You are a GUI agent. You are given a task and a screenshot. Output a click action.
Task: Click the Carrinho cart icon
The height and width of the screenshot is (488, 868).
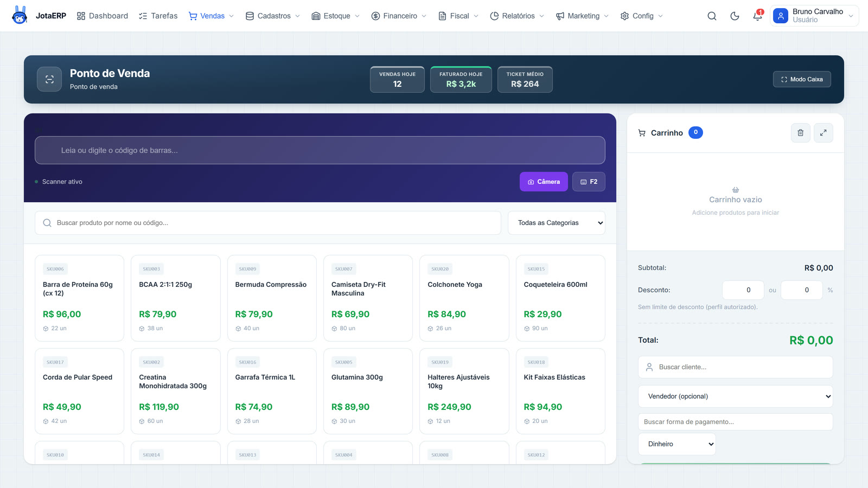coord(642,133)
